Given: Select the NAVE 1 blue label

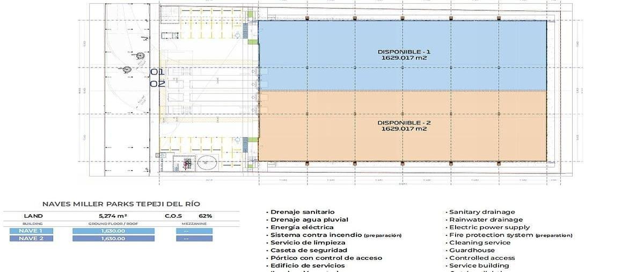Looking at the screenshot, I should [x=31, y=231].
